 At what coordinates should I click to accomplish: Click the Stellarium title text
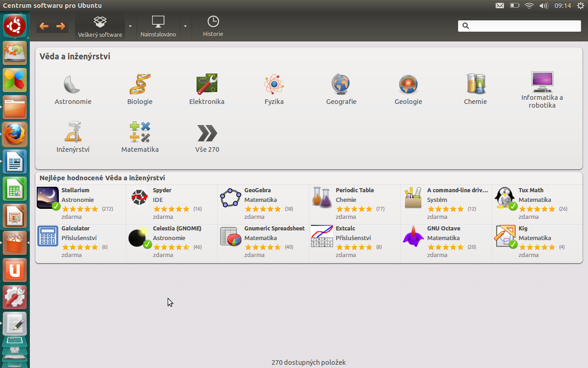pos(75,190)
